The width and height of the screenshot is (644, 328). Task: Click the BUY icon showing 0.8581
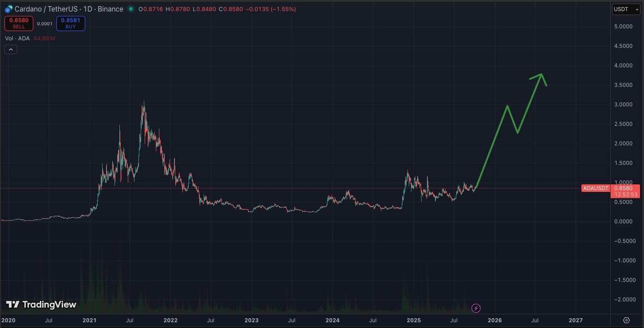tap(70, 23)
